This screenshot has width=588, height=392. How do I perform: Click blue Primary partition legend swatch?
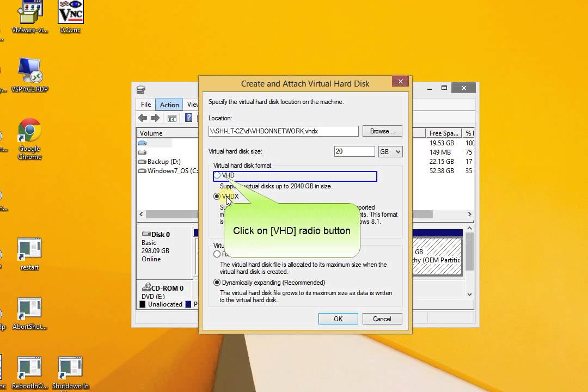[x=188, y=304]
